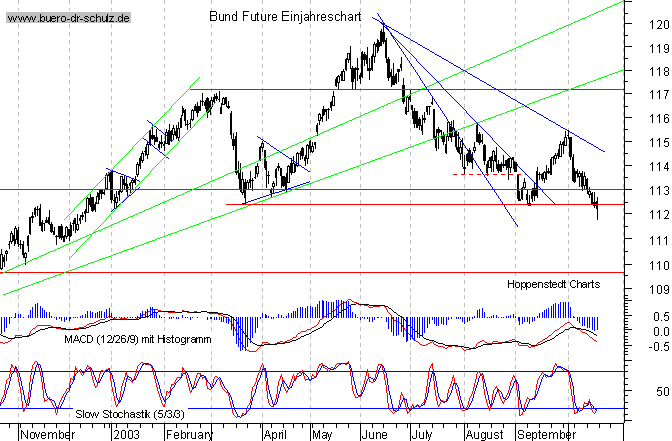Pick July on the date axis
This screenshot has width=672, height=441.
click(427, 435)
